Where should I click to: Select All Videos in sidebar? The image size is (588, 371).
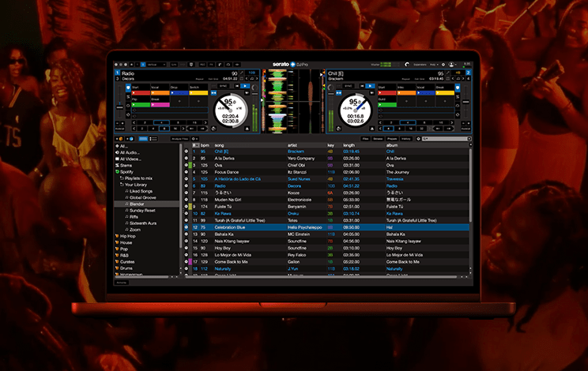pyautogui.click(x=130, y=159)
